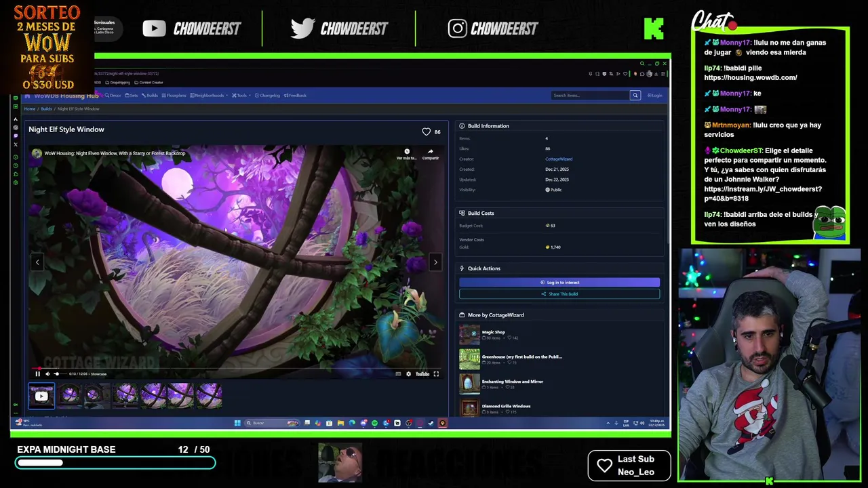
Task: Click the Watch later clock icon
Action: (407, 153)
